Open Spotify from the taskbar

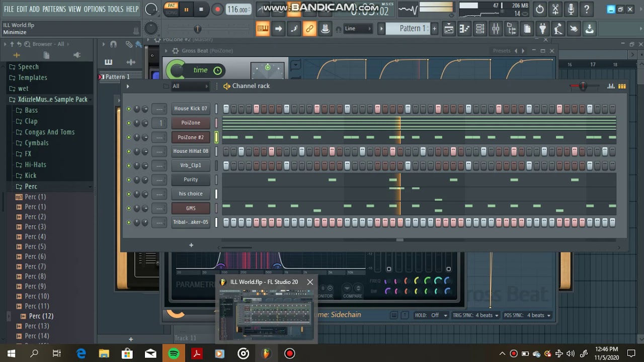pyautogui.click(x=174, y=353)
